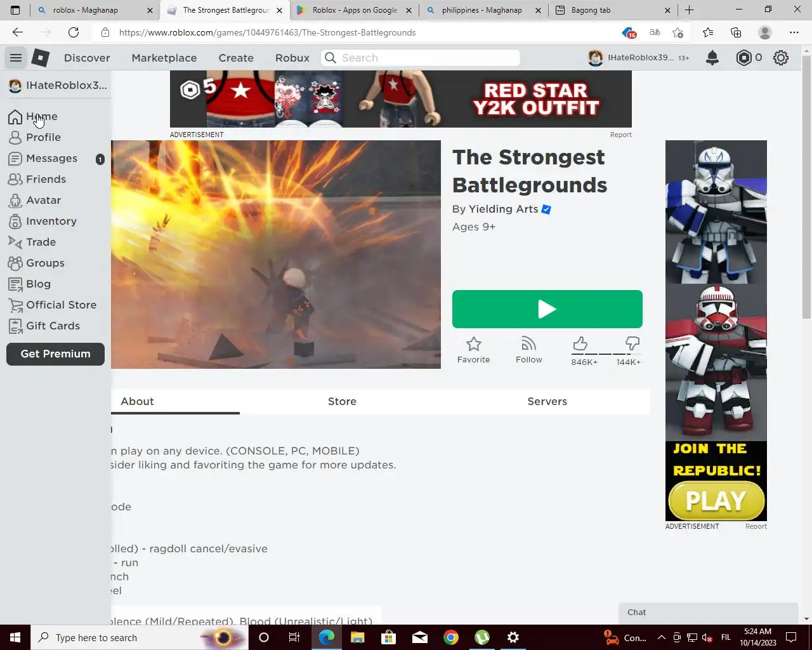This screenshot has height=650, width=812.
Task: Open the IHateRoblox39 profile in header
Action: (638, 58)
